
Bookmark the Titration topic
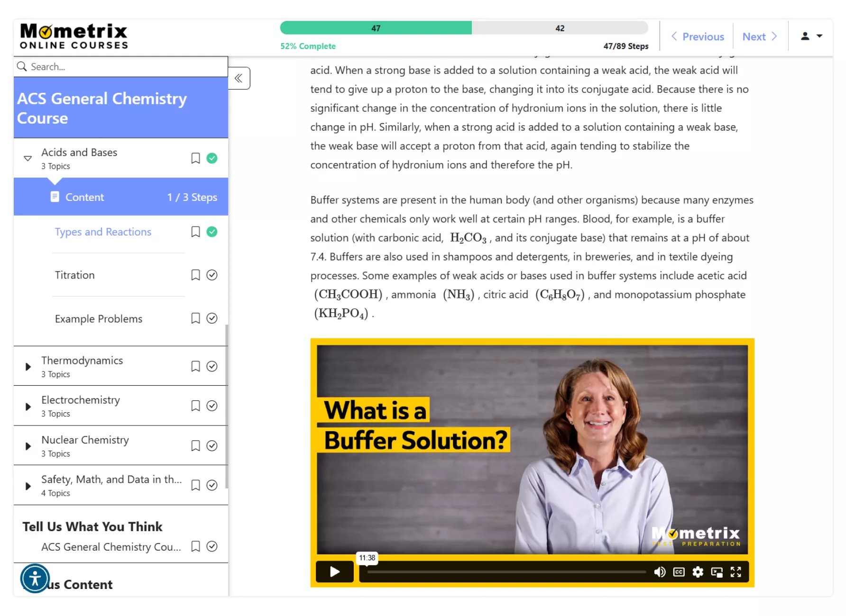point(195,275)
